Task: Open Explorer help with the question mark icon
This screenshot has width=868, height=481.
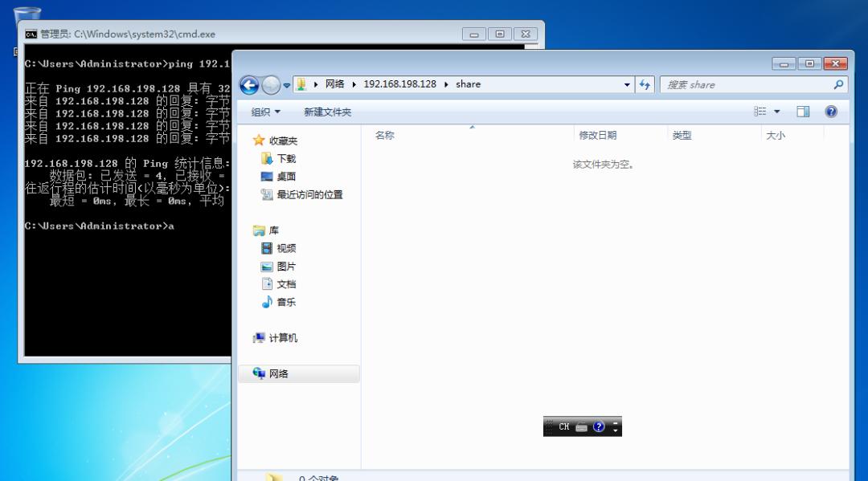Action: pos(831,112)
